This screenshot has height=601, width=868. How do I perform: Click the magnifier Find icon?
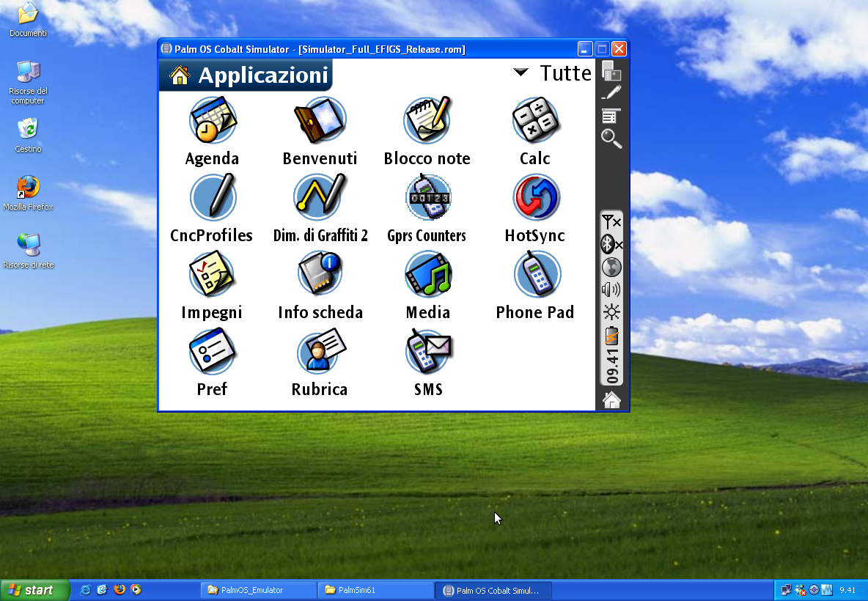(611, 139)
